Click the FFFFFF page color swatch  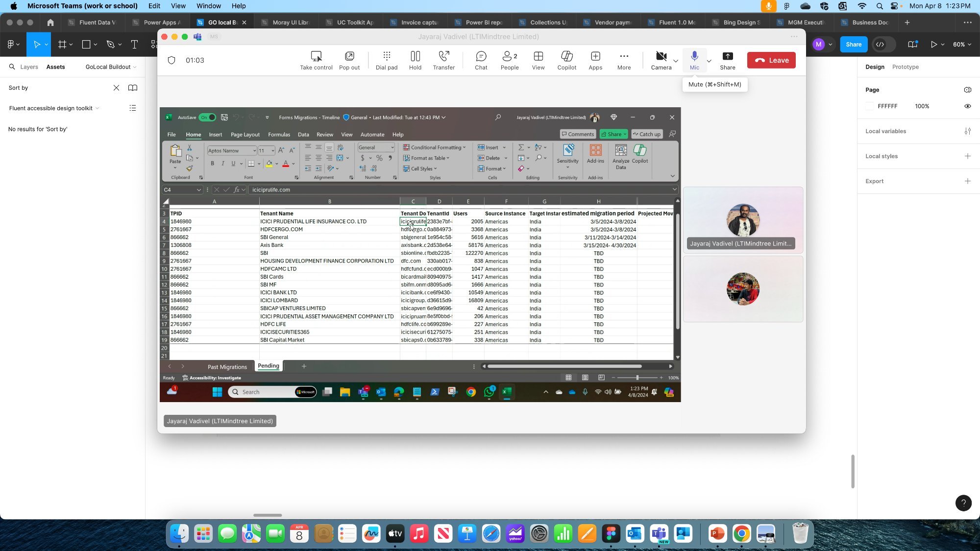pyautogui.click(x=870, y=106)
